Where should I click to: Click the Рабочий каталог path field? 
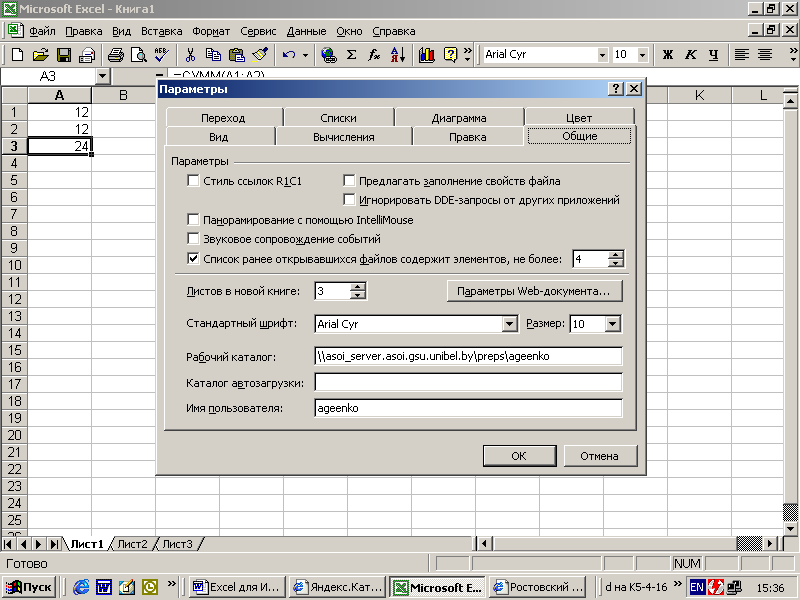click(468, 356)
